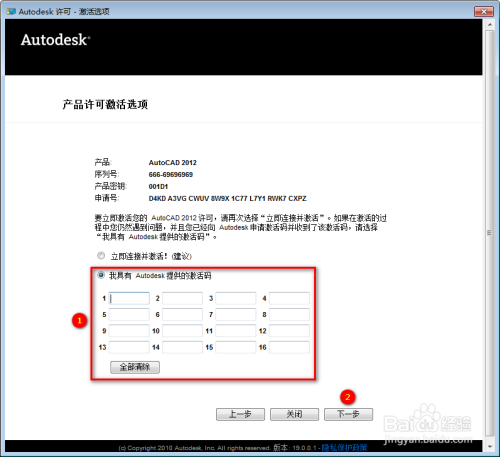Click activation code field 6

tap(182, 314)
